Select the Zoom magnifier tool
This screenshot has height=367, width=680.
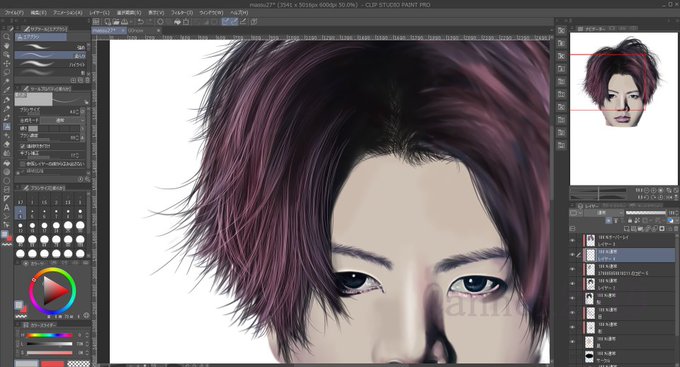[7, 37]
